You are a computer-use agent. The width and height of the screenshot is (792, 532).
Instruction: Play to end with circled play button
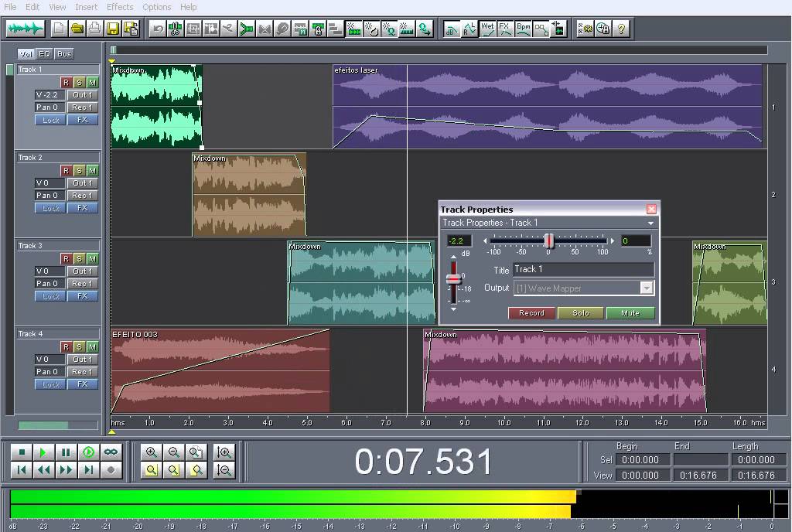(x=88, y=452)
